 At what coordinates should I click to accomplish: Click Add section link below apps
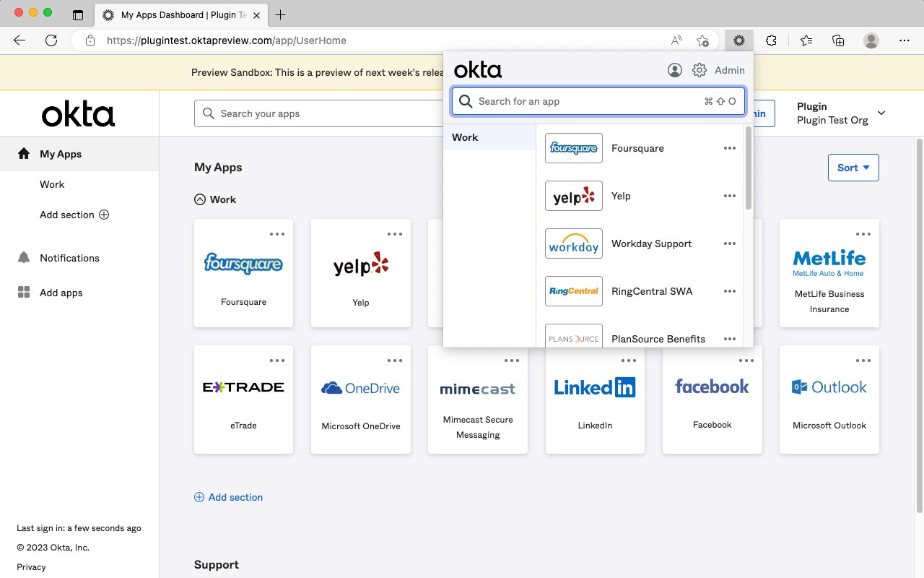click(229, 497)
